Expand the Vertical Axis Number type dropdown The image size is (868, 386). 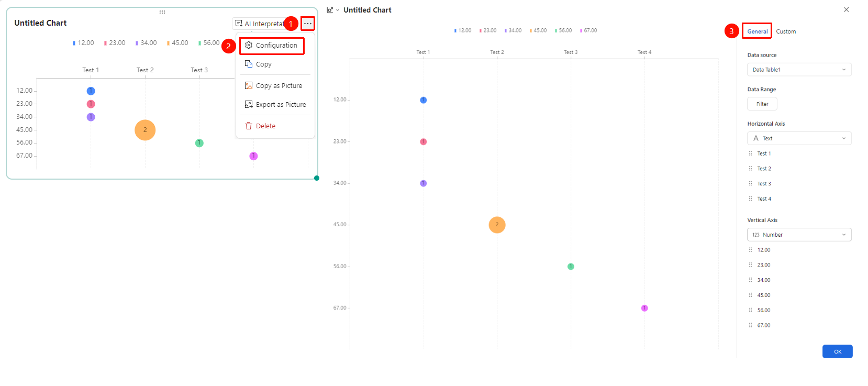click(x=799, y=235)
